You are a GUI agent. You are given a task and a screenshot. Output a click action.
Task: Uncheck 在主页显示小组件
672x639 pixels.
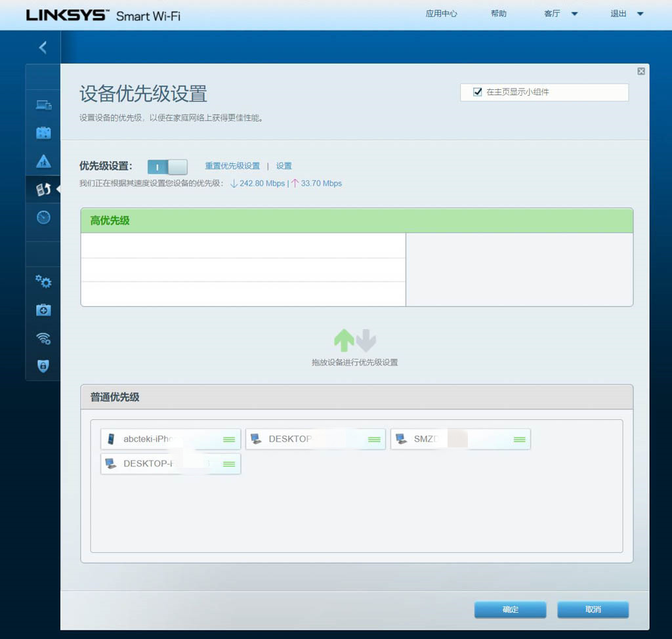tap(477, 93)
